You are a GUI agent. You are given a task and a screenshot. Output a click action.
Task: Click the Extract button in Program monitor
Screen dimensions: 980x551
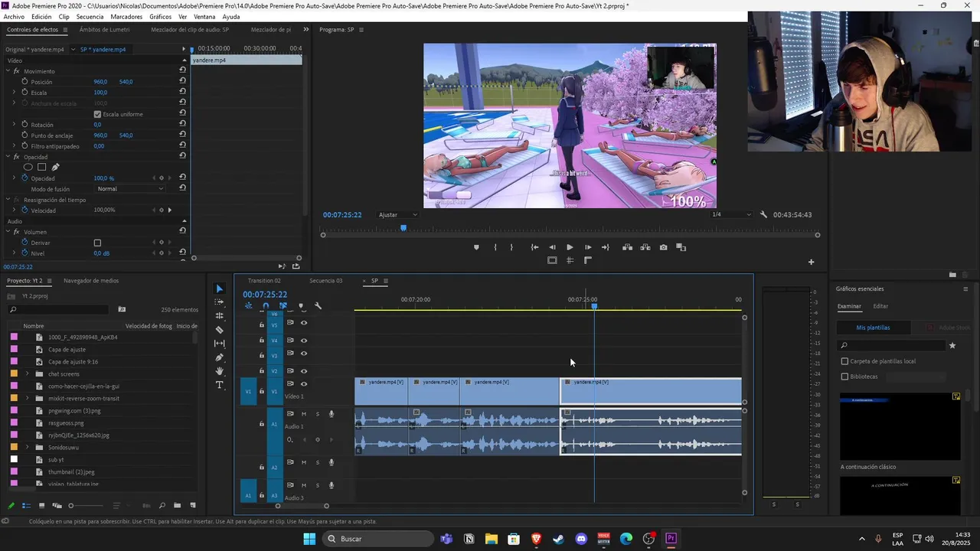(x=645, y=247)
